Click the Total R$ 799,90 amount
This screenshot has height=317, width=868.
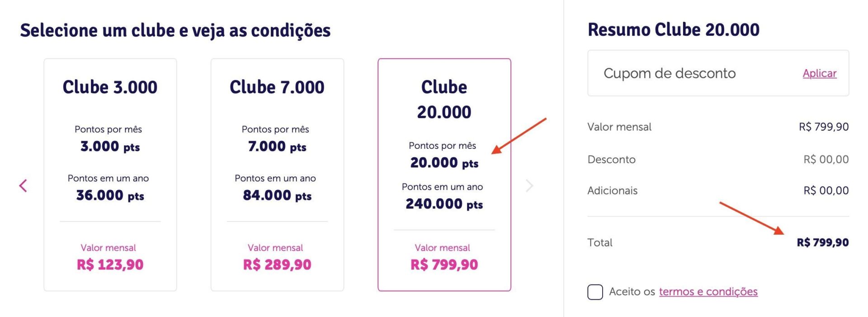click(x=822, y=242)
